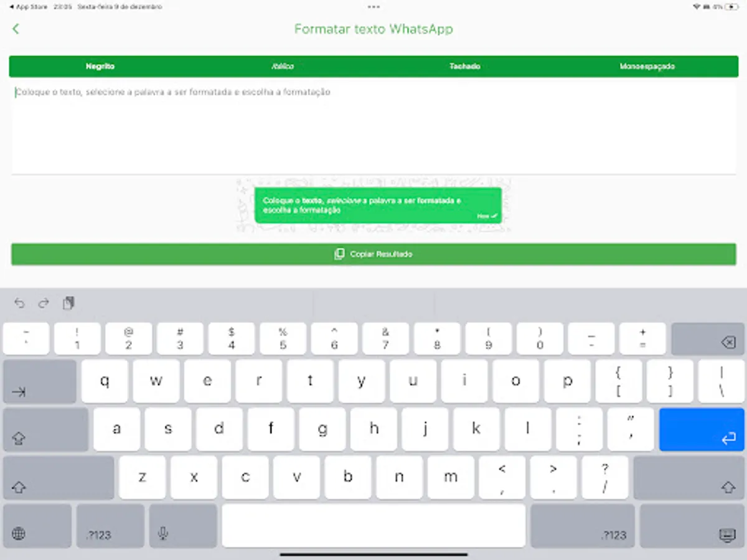This screenshot has height=560, width=747.
Task: Tap the microphone dictation key
Action: pyautogui.click(x=183, y=526)
